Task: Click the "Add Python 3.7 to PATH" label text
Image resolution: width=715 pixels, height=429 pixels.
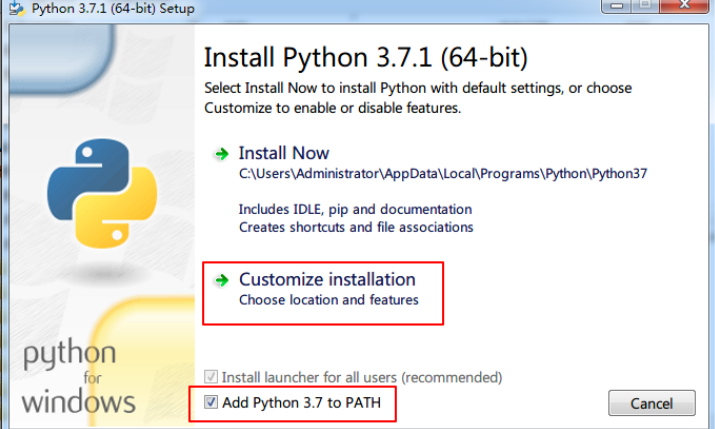Action: click(x=302, y=403)
